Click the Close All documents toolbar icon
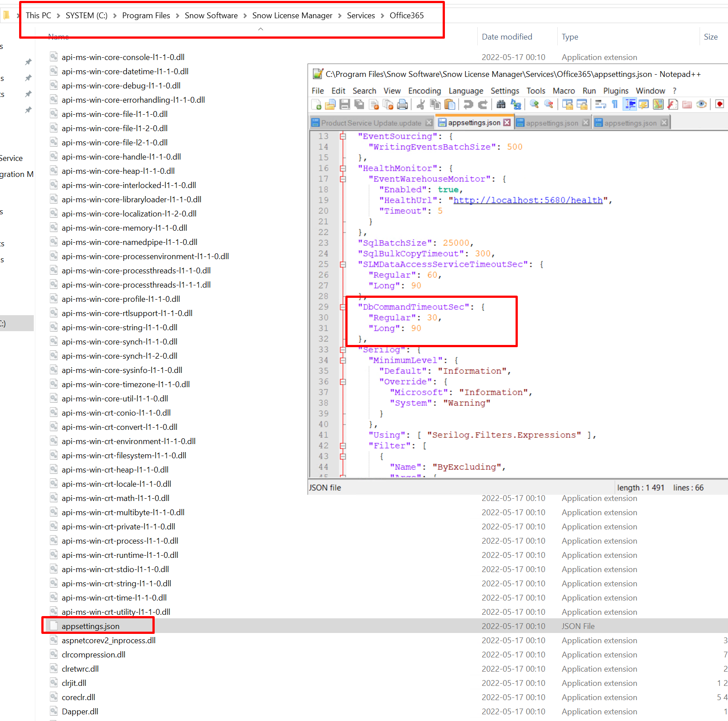The image size is (728, 721). (388, 104)
